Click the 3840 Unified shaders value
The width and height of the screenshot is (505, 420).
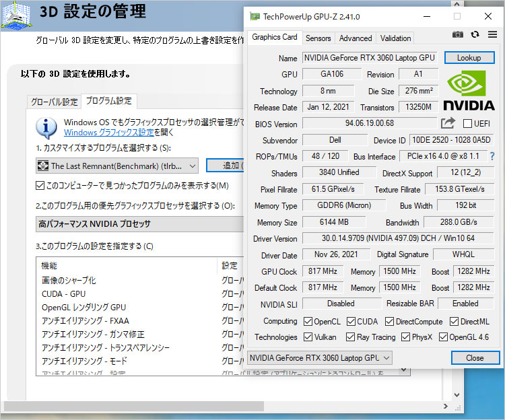(339, 172)
